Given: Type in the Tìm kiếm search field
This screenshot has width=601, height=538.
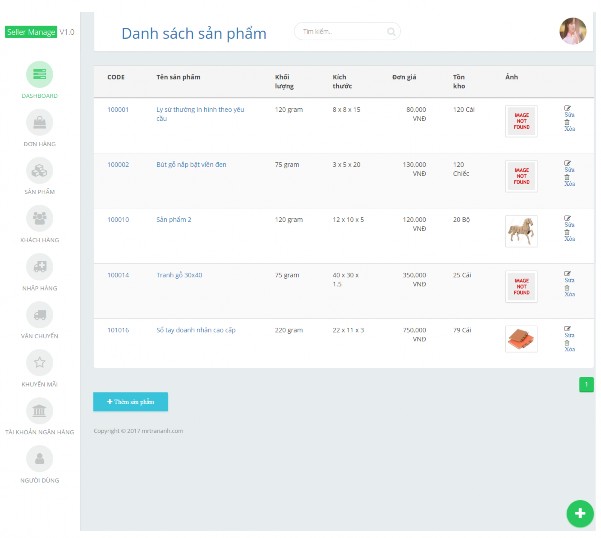Looking at the screenshot, I should tap(340, 32).
